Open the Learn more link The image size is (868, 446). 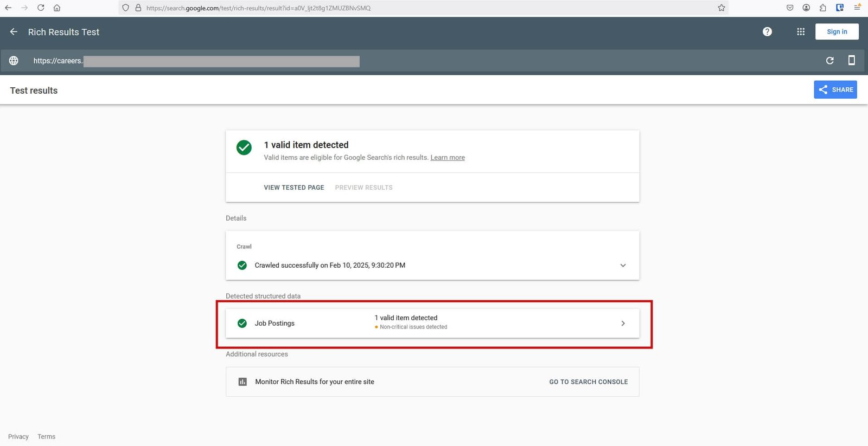(448, 158)
